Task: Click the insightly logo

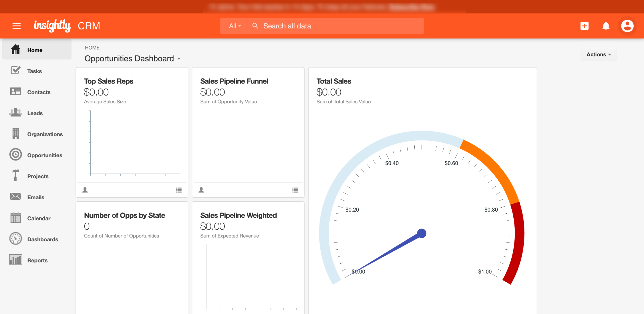Action: (x=52, y=26)
